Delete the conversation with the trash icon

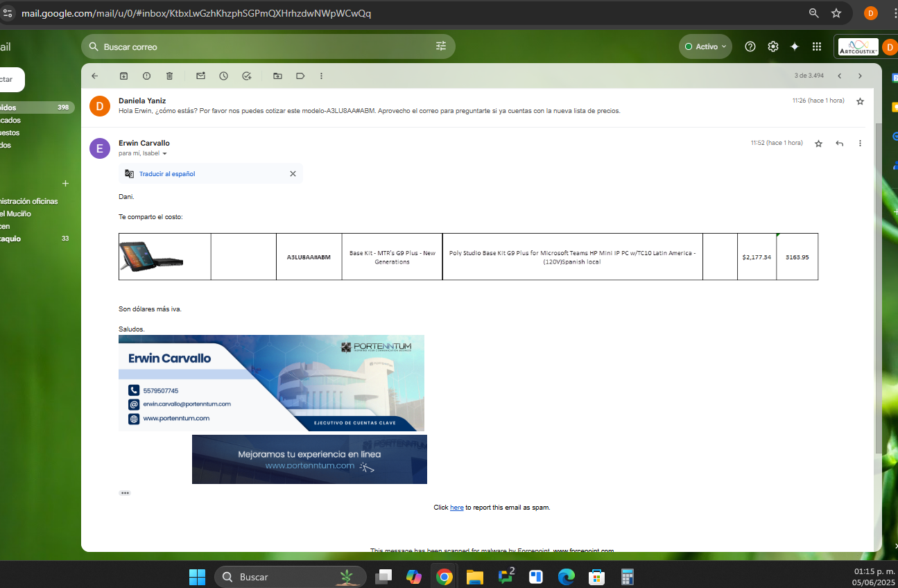coord(169,76)
